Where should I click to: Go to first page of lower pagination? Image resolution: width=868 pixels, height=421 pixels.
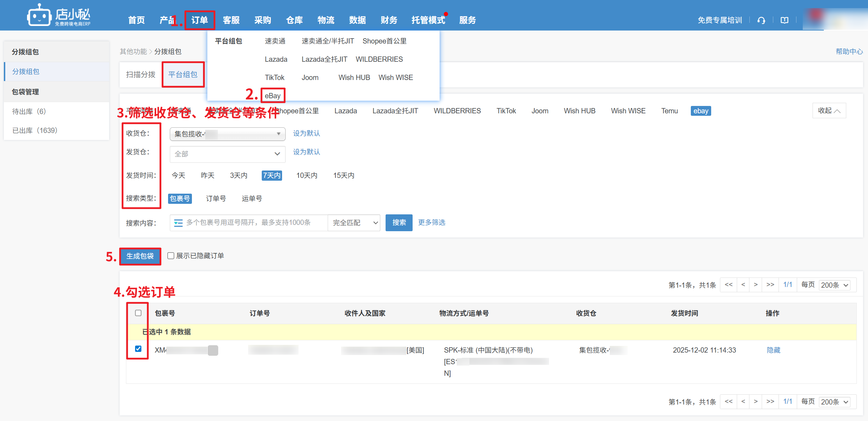(728, 401)
